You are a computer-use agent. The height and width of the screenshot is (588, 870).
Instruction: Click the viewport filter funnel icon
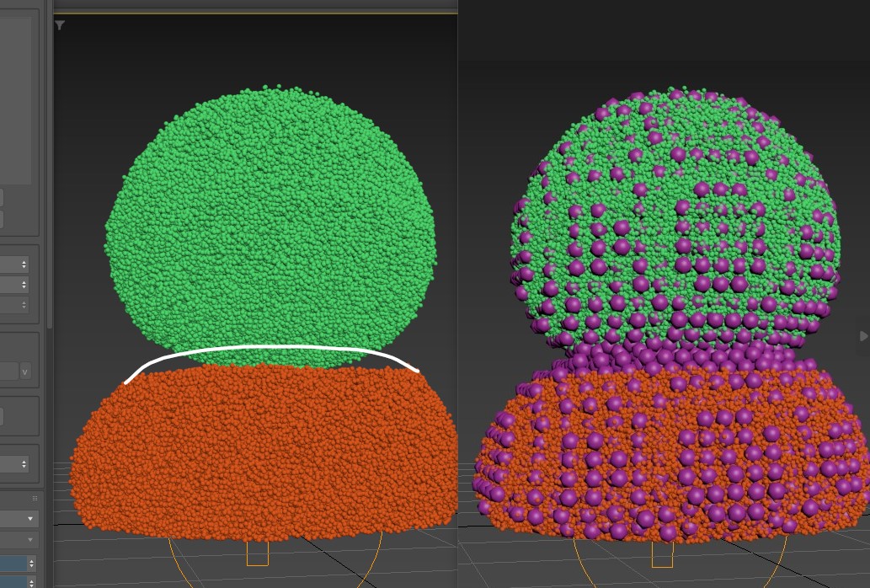60,26
